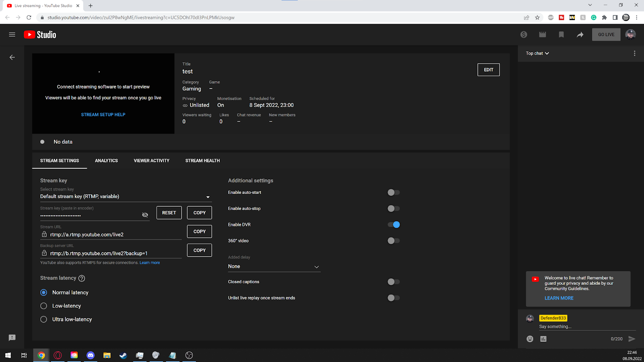The height and width of the screenshot is (362, 644).
Task: Reveal the stream key with eye icon
Action: point(145,215)
